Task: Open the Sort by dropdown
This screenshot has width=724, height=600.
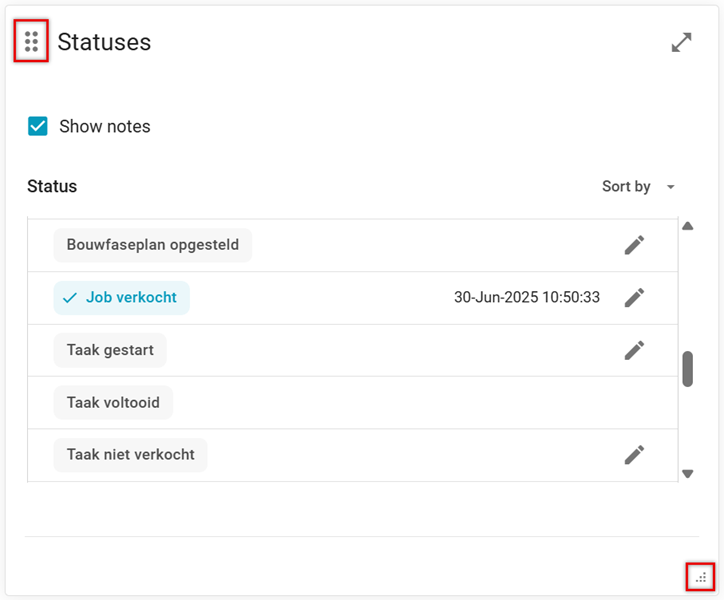Action: 627,187
